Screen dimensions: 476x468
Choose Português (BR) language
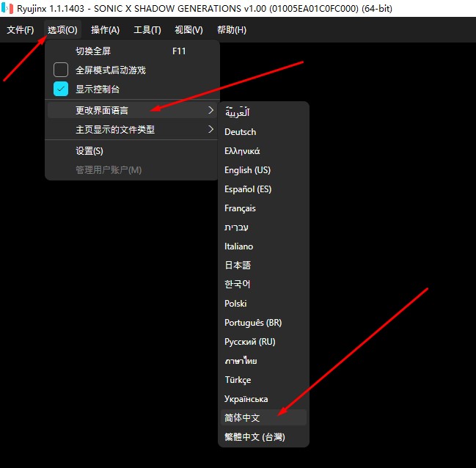(263, 323)
